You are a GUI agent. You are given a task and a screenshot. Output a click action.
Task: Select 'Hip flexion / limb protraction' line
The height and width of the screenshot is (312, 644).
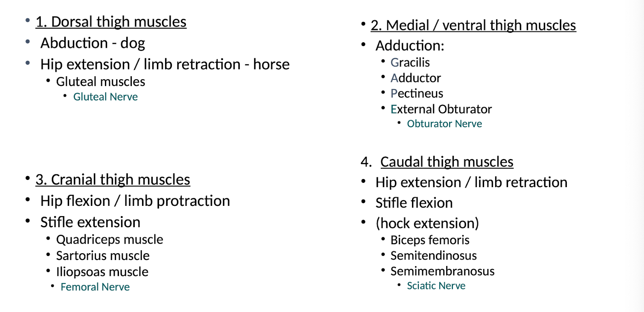coord(135,201)
